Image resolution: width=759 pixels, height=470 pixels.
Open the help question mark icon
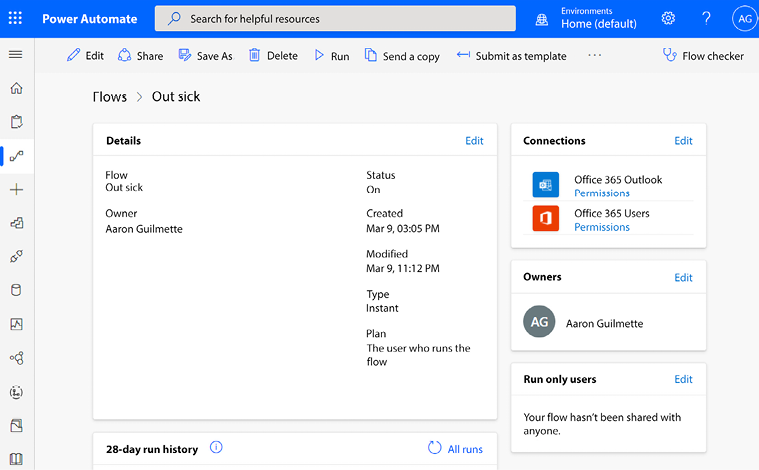click(x=706, y=18)
